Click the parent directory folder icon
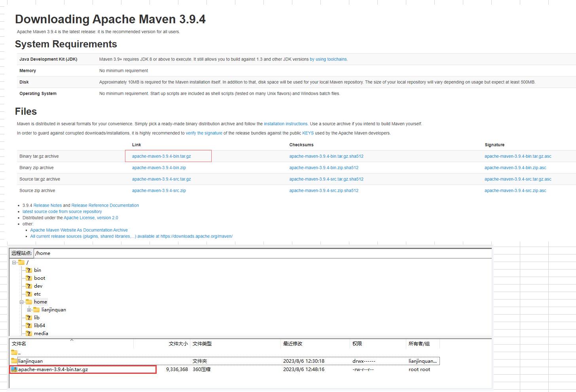 coord(14,352)
